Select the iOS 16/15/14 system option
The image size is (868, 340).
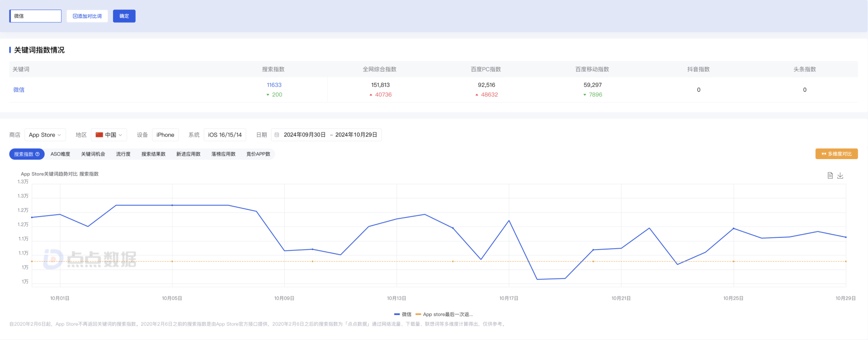click(x=225, y=135)
